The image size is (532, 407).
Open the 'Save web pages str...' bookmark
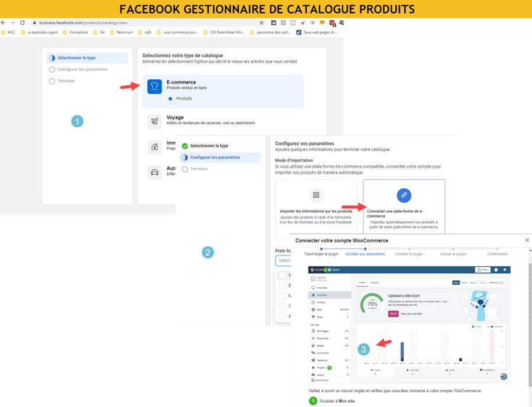click(317, 33)
